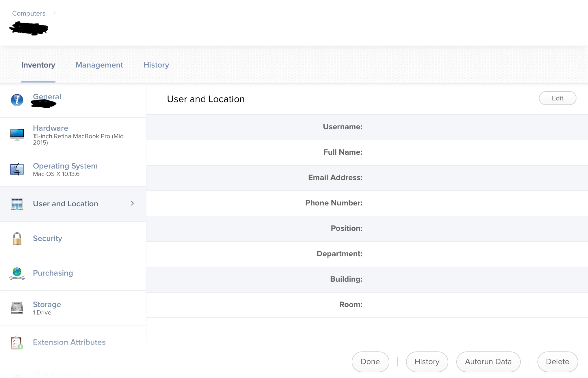Click the hard drive Storage icon
The height and width of the screenshot is (378, 588).
point(17,308)
